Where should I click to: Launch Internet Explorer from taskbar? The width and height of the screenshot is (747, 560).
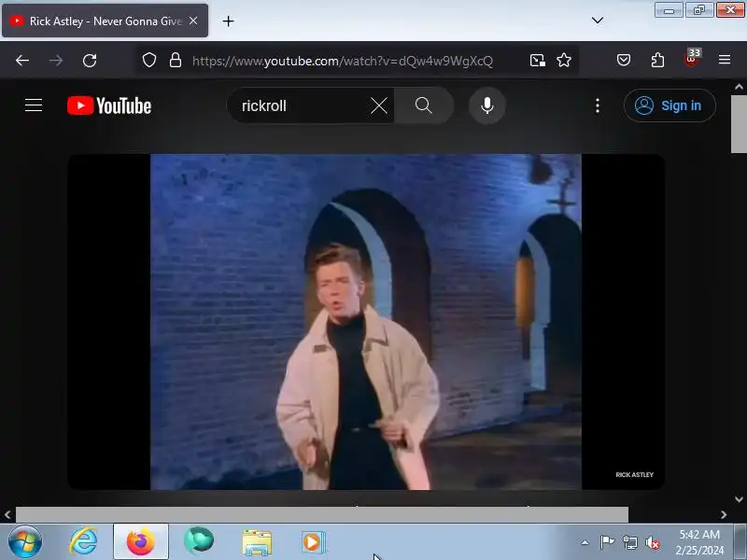click(x=83, y=542)
